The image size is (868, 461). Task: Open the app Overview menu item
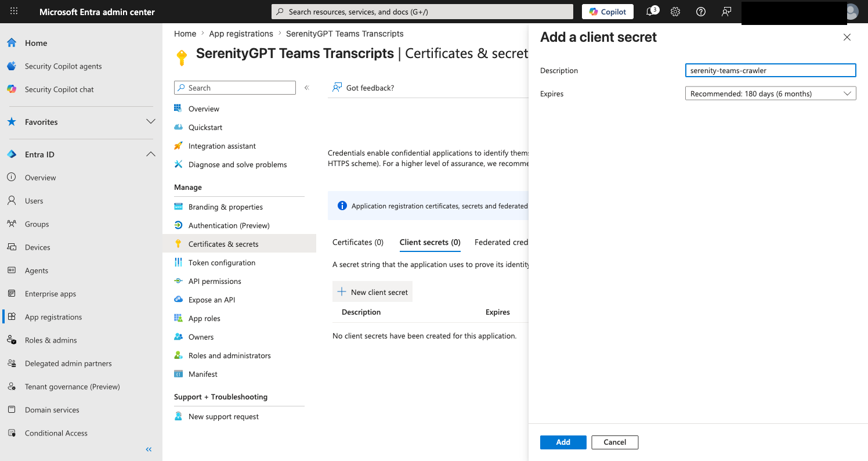pyautogui.click(x=204, y=109)
